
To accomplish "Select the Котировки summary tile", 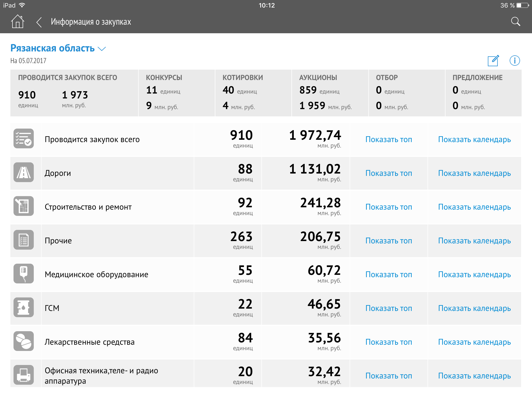I will tap(253, 93).
